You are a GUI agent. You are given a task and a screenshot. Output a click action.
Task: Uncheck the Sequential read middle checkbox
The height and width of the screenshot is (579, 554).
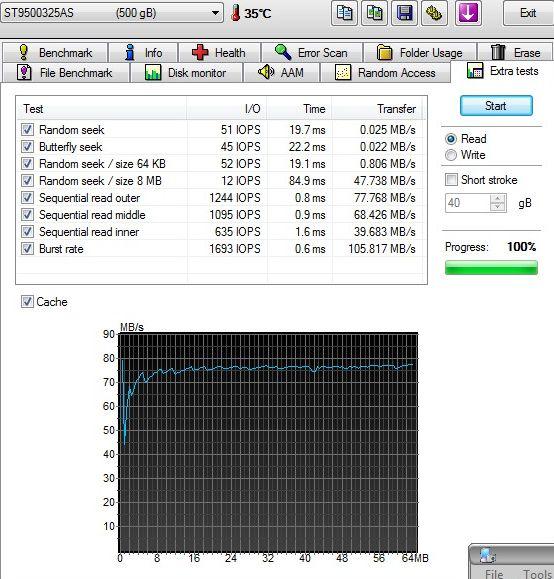pos(27,215)
